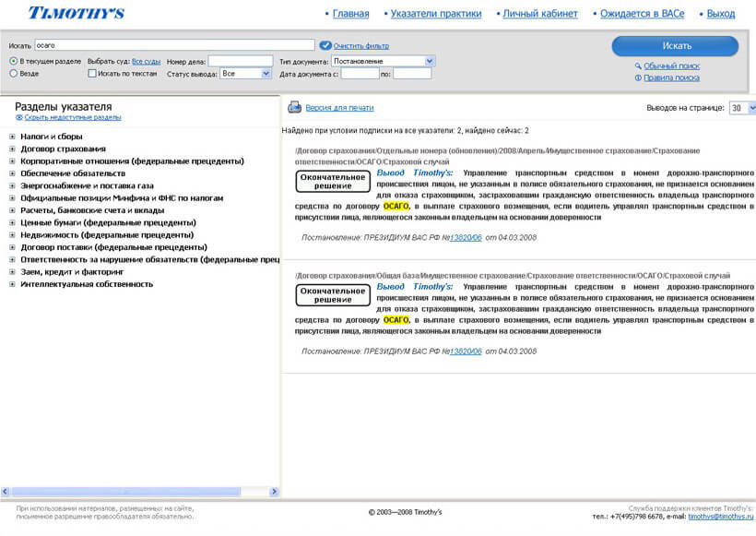This screenshot has width=756, height=536.
Task: Click the 'Номер дела' input field
Action: click(241, 61)
